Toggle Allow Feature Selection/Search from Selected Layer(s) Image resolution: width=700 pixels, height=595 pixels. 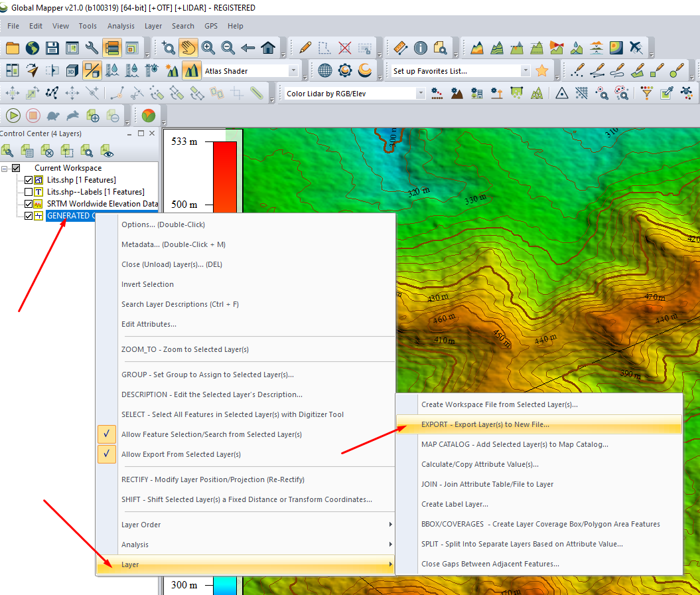pyautogui.click(x=107, y=434)
